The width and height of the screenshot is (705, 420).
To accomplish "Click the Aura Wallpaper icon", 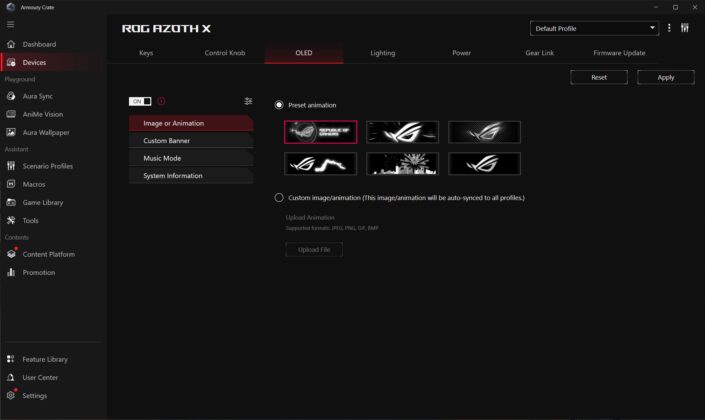I will [x=11, y=132].
